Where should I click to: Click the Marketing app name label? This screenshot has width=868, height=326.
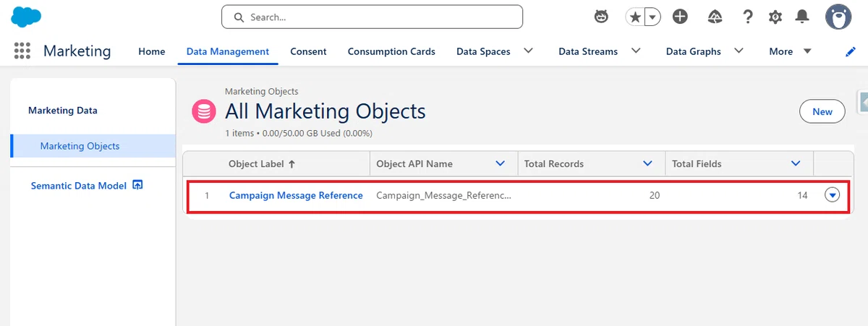(77, 51)
